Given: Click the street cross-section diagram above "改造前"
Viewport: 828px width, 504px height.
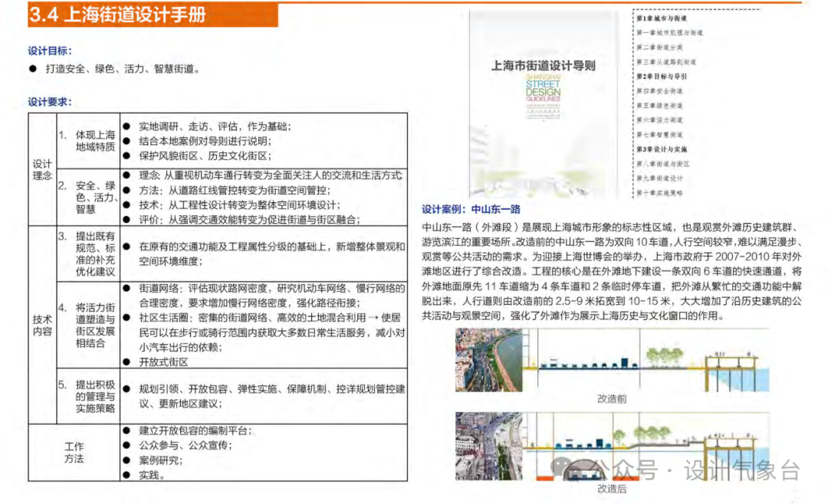Looking at the screenshot, I should [646, 360].
